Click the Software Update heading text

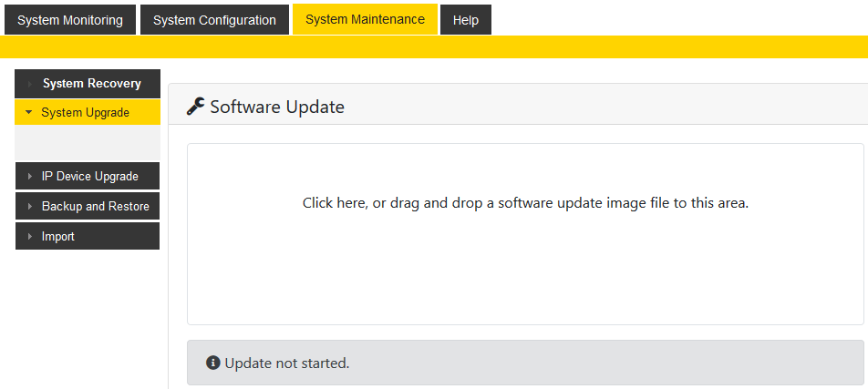pyautogui.click(x=277, y=107)
